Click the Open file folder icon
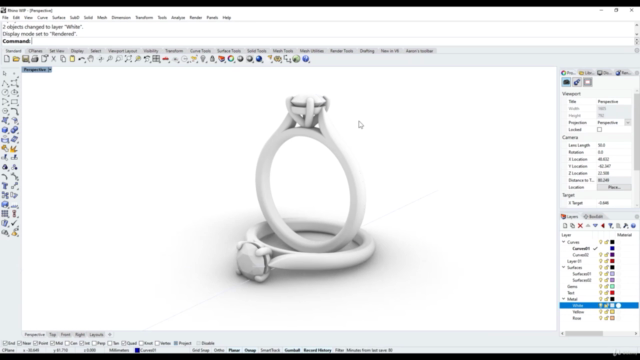Image resolution: width=640 pixels, height=360 pixels. [16, 59]
